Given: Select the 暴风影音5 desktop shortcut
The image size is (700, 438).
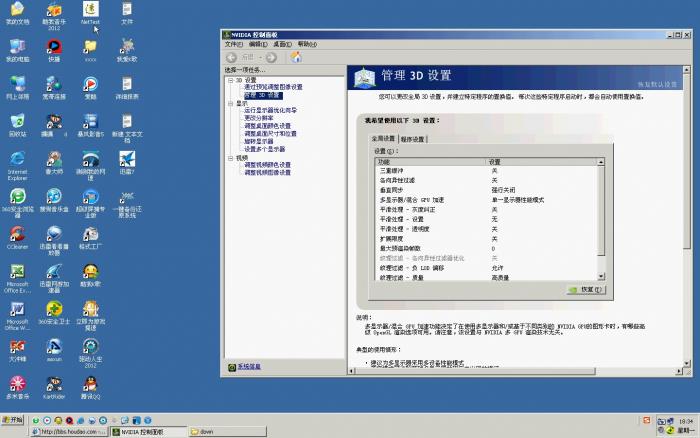Looking at the screenshot, I should coord(91,125).
